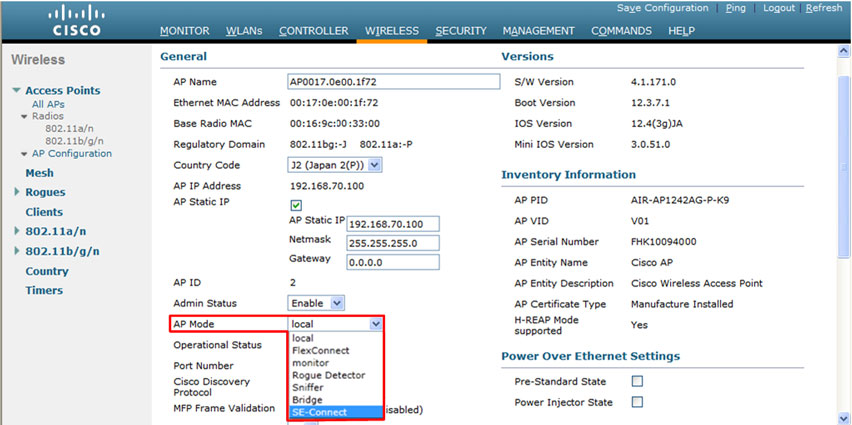Click the Logout link
This screenshot has height=425, width=852.
(x=779, y=8)
